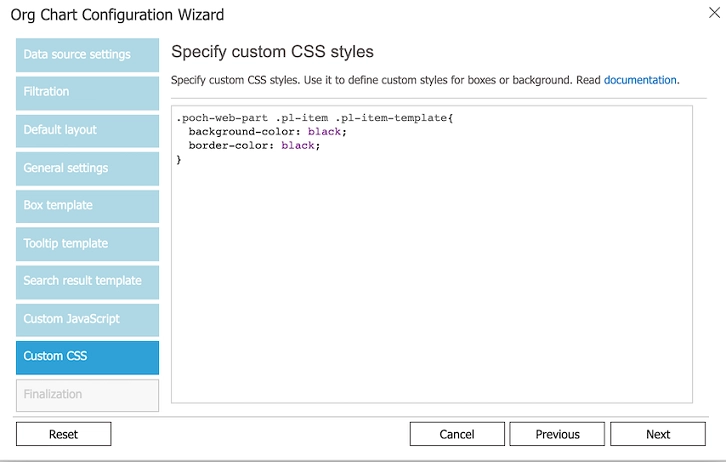Proceed with the Next button
This screenshot has height=462, width=726.
[x=658, y=434]
